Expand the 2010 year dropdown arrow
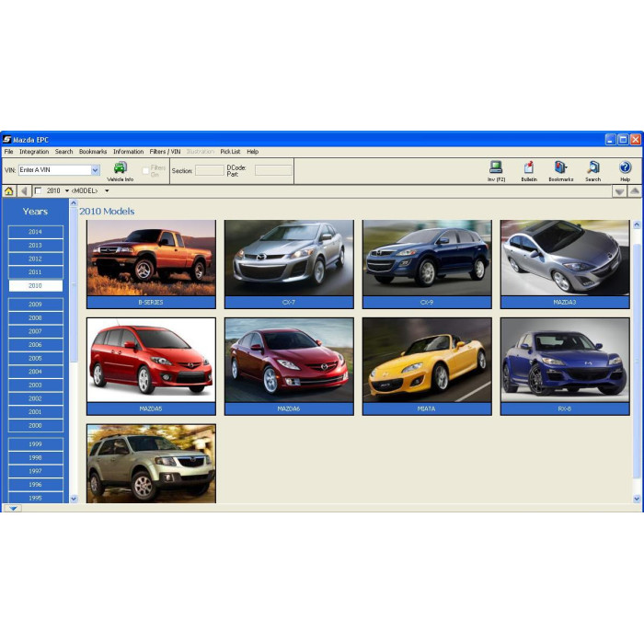 (x=67, y=191)
